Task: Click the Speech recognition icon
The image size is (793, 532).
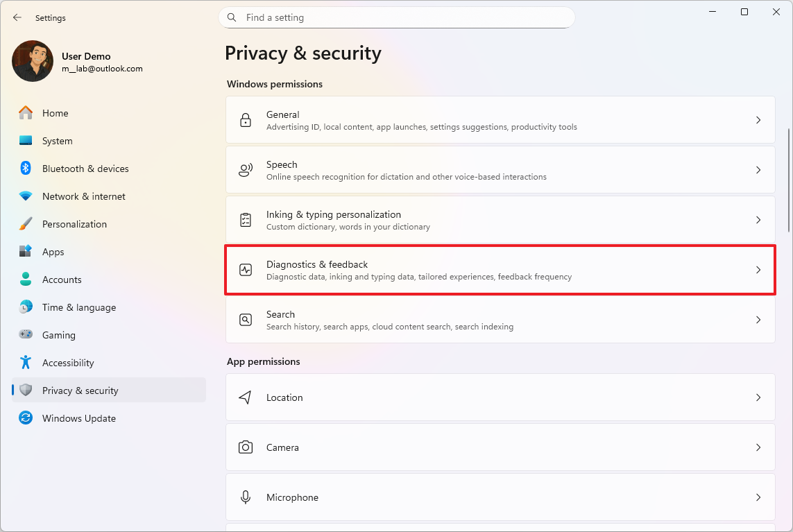Action: coord(246,170)
